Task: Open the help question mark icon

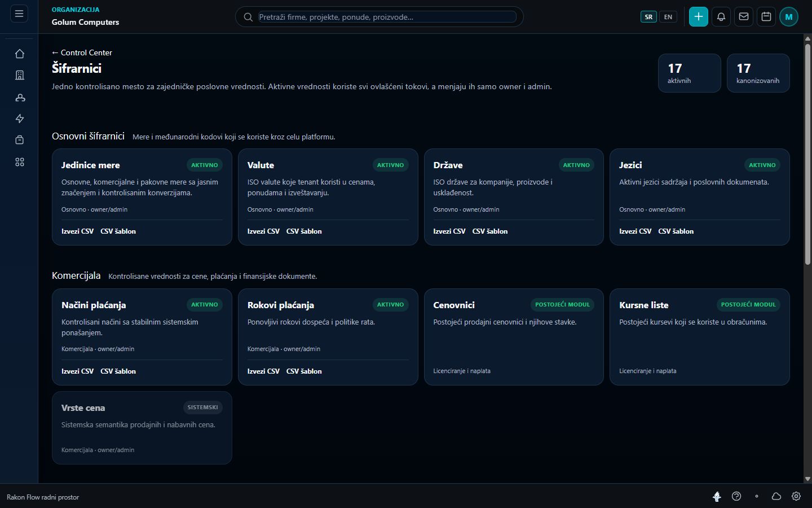Action: (x=736, y=496)
